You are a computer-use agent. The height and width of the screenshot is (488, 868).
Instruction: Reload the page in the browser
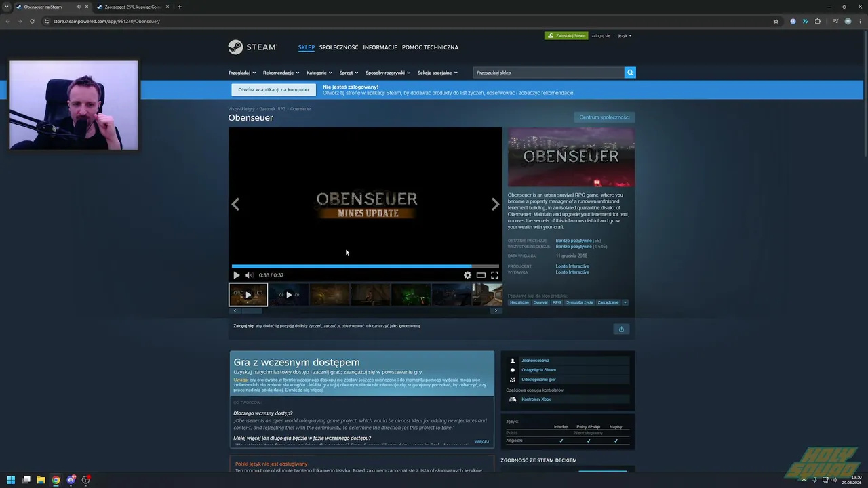[32, 21]
